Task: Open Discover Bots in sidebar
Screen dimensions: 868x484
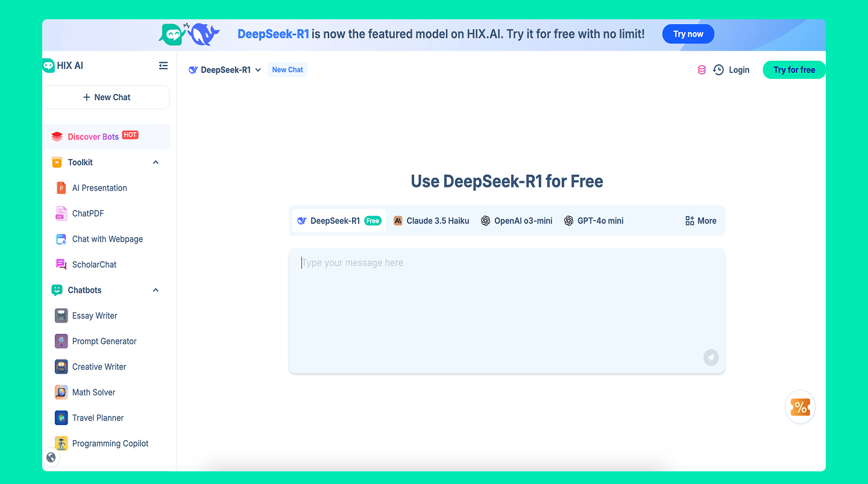Action: click(106, 137)
